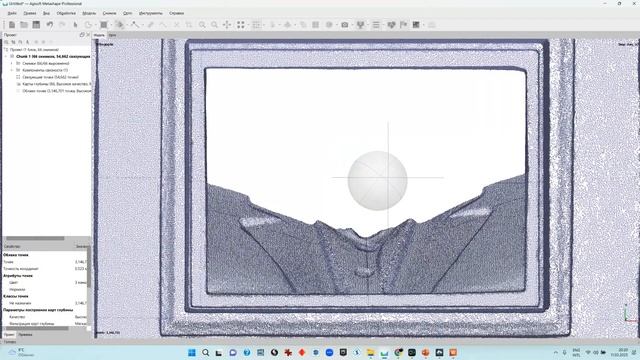Image resolution: width=640 pixels, height=360 pixels.
Task: Select the Move object tool
Action: pos(119,25)
